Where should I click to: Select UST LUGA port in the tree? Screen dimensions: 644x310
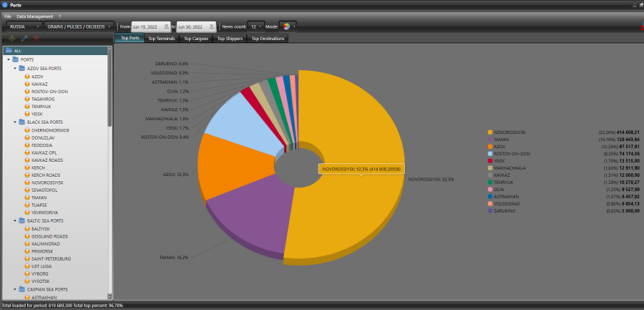click(41, 266)
